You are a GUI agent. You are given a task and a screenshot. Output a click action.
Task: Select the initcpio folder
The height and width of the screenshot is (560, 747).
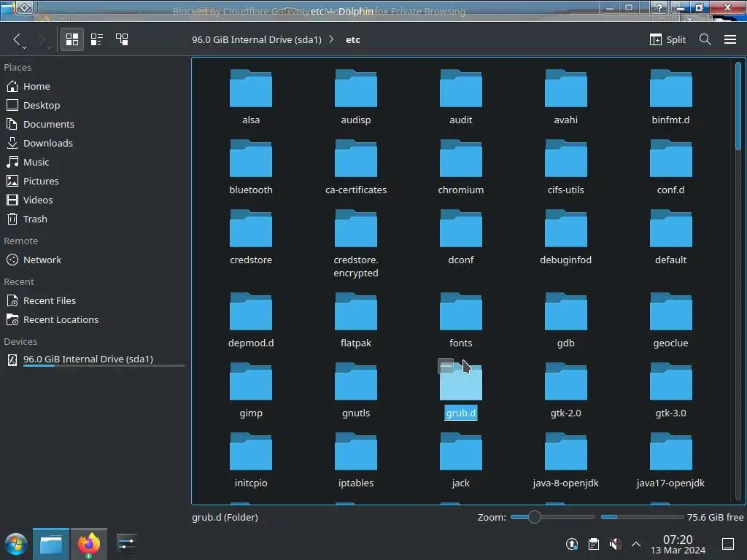[x=251, y=461]
